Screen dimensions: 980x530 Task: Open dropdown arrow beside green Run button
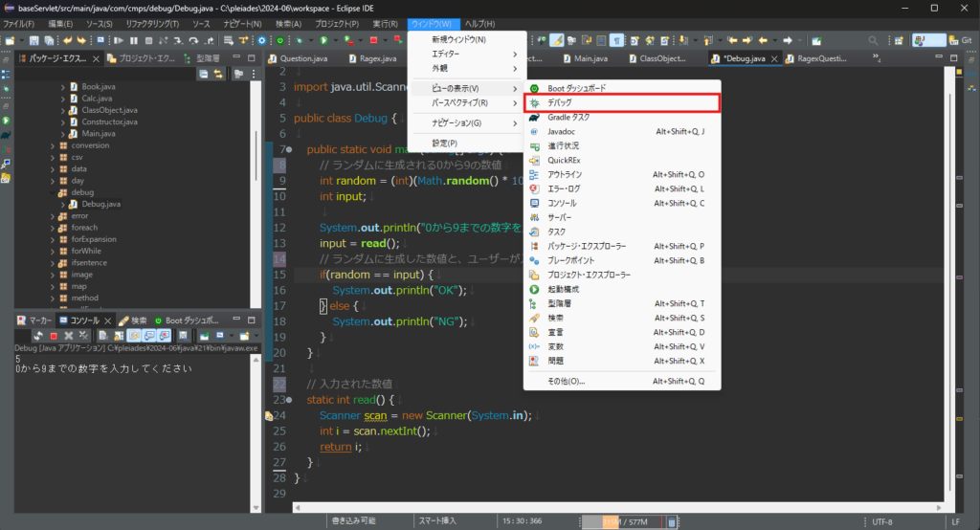coord(335,40)
